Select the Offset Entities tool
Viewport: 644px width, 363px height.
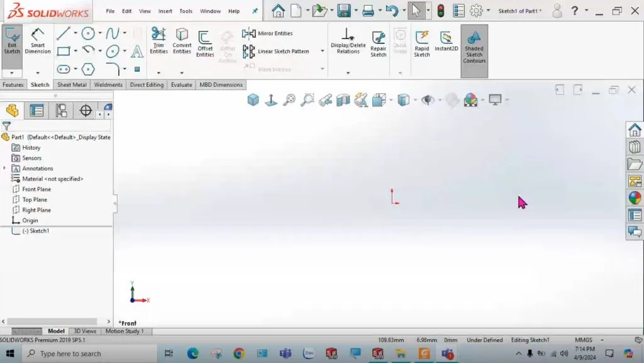coord(204,43)
